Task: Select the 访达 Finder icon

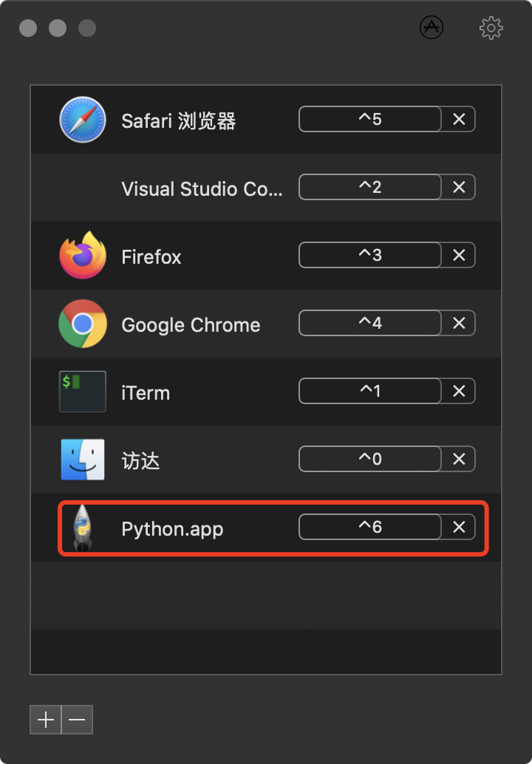Action: point(82,459)
